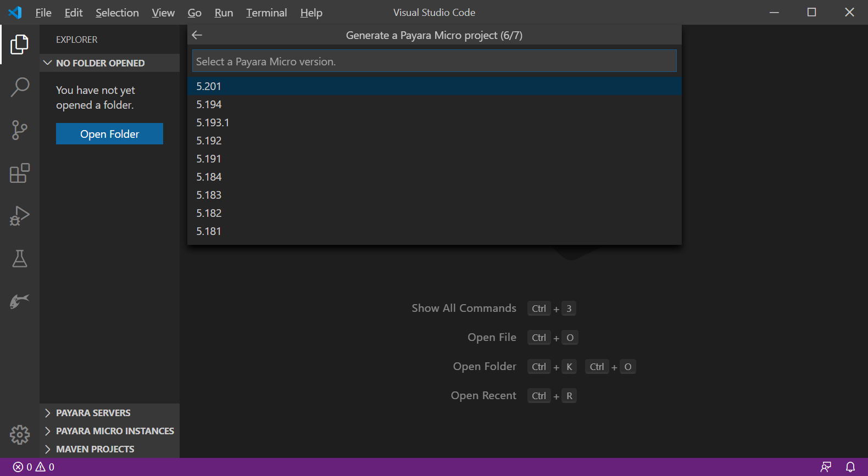
Task: Open the Explorer view in activity bar
Action: 20,44
